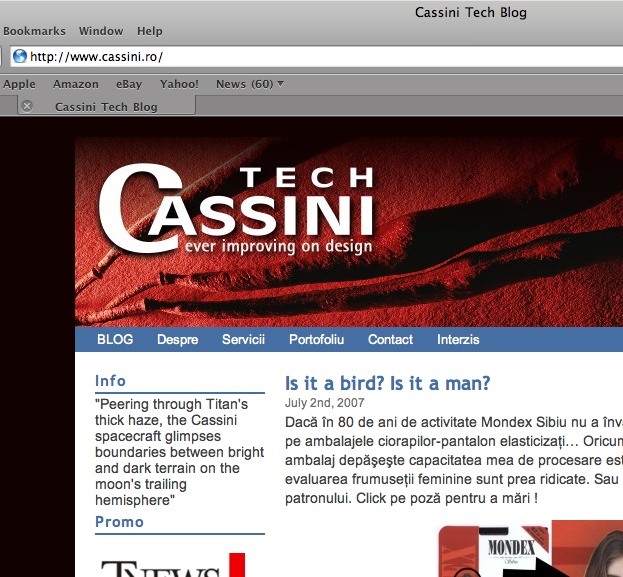Open the Contact page

pos(390,340)
